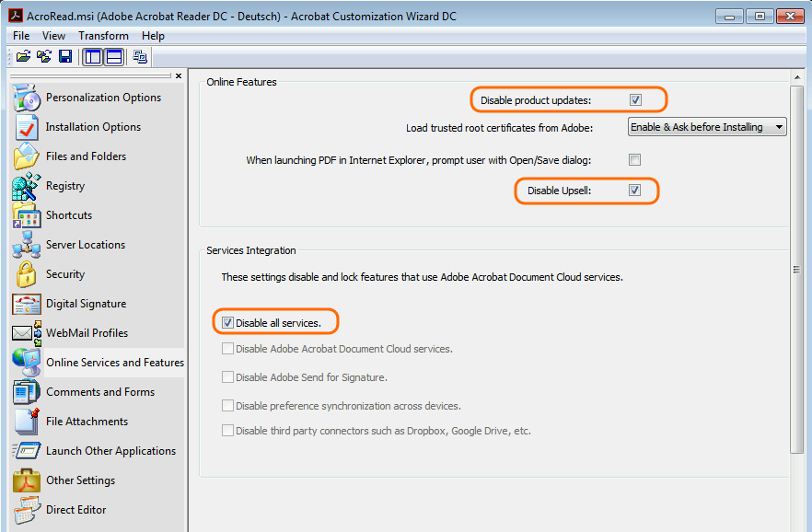Open Personalization Options from sidebar
Image resolution: width=812 pixels, height=532 pixels.
tap(103, 98)
